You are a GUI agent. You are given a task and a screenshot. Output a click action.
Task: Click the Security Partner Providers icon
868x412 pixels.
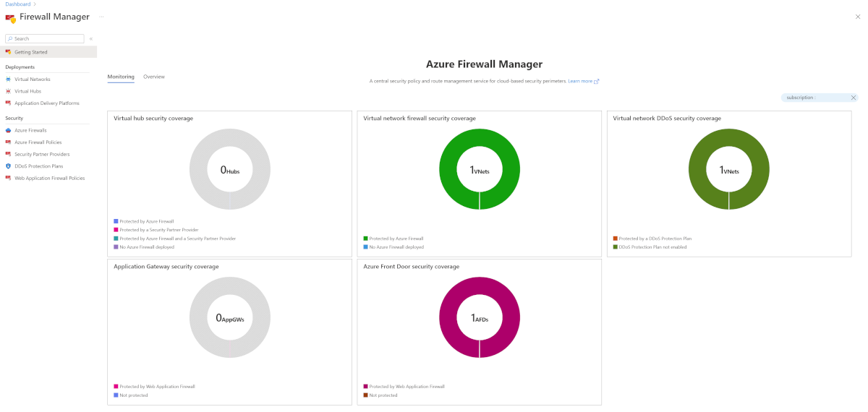9,154
